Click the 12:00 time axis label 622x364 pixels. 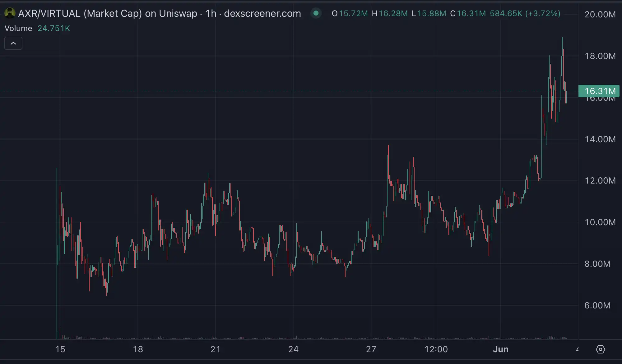pos(436,349)
